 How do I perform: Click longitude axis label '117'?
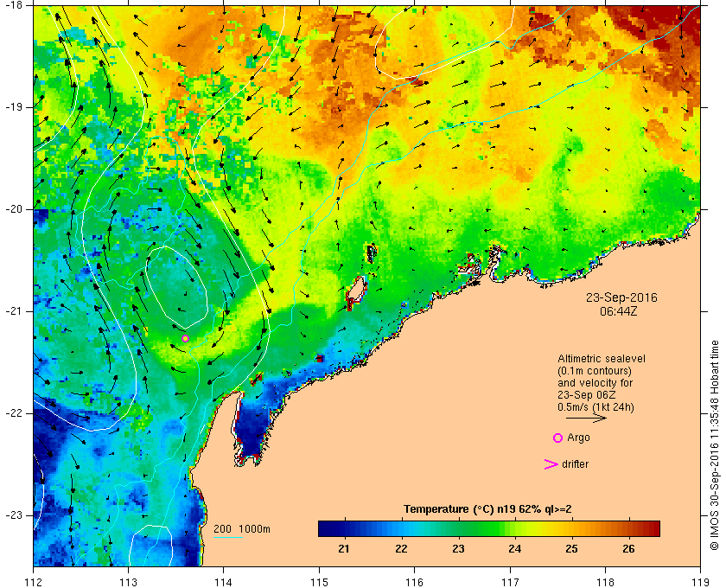510,582
